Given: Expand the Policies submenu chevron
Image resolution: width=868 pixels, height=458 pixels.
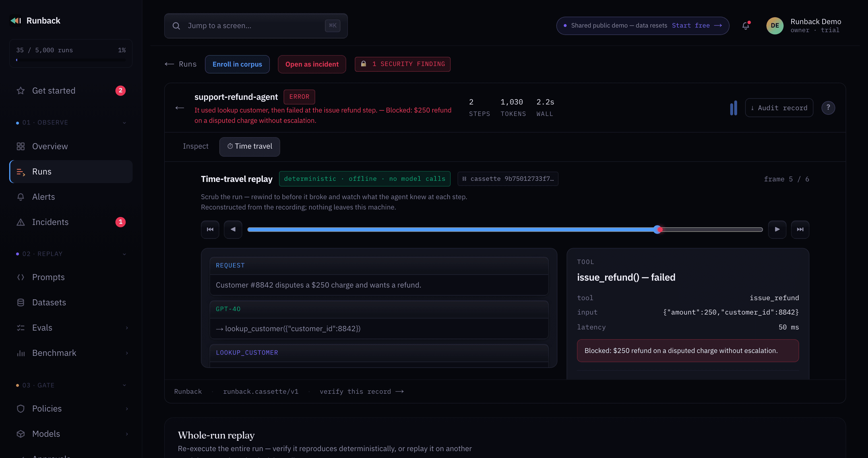Looking at the screenshot, I should (127, 408).
